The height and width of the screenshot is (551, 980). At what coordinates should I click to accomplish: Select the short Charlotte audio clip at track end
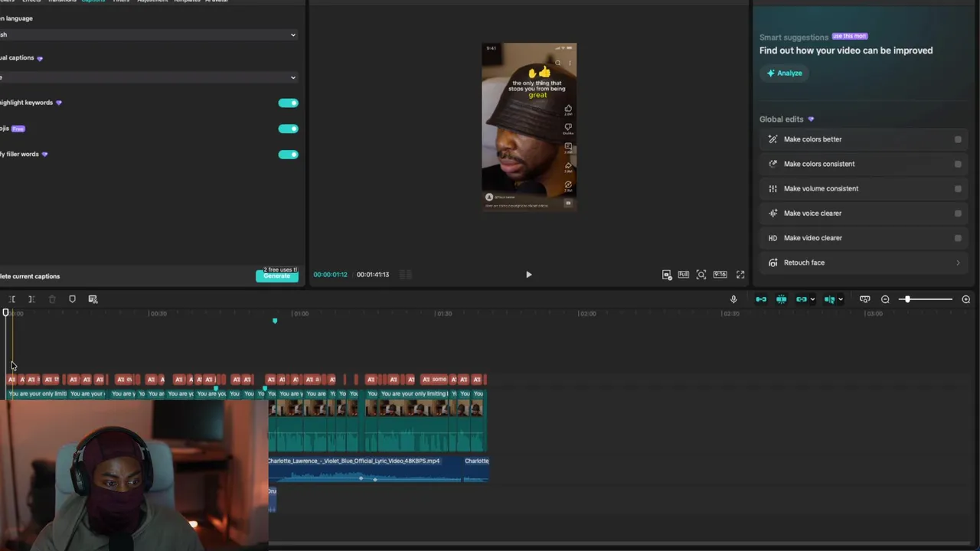pos(476,468)
